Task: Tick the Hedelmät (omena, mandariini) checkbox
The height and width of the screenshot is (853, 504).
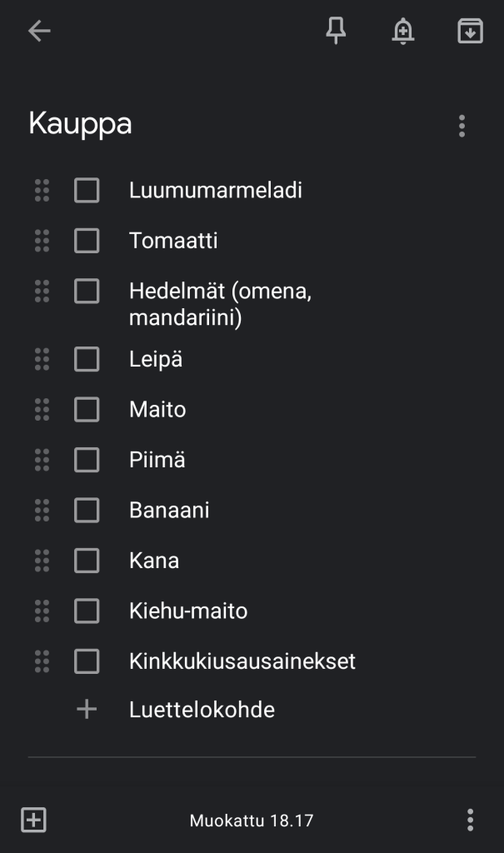Action: [87, 292]
